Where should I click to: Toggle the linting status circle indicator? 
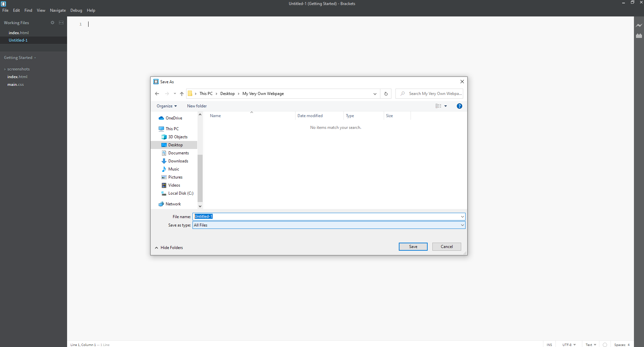pyautogui.click(x=605, y=345)
